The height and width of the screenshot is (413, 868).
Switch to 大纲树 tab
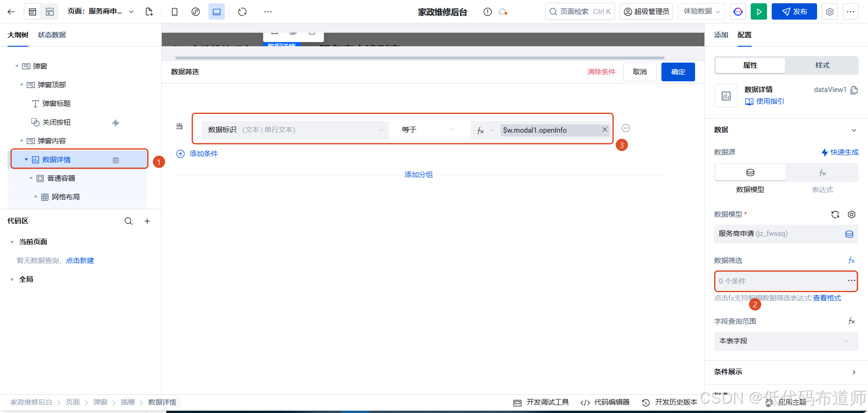tap(18, 35)
